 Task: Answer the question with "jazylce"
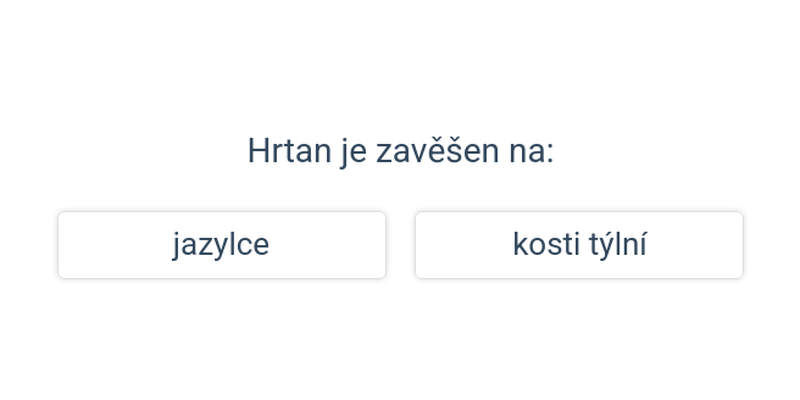point(221,245)
